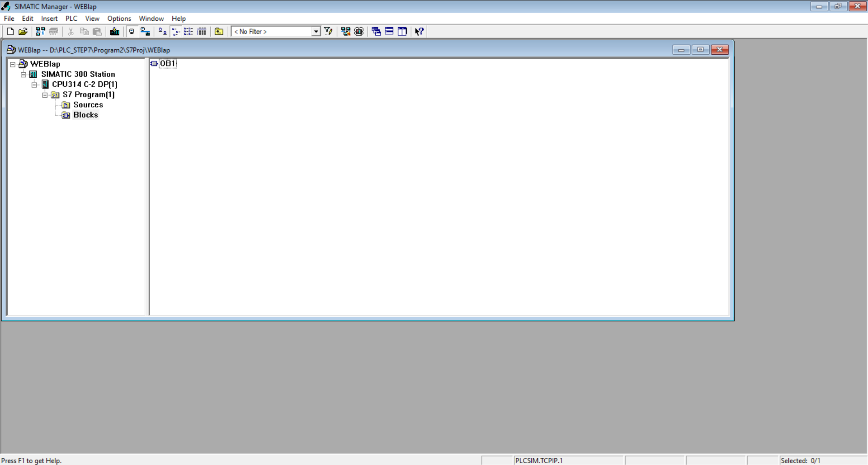Click the Paste toolbar icon
868x465 pixels.
[97, 31]
